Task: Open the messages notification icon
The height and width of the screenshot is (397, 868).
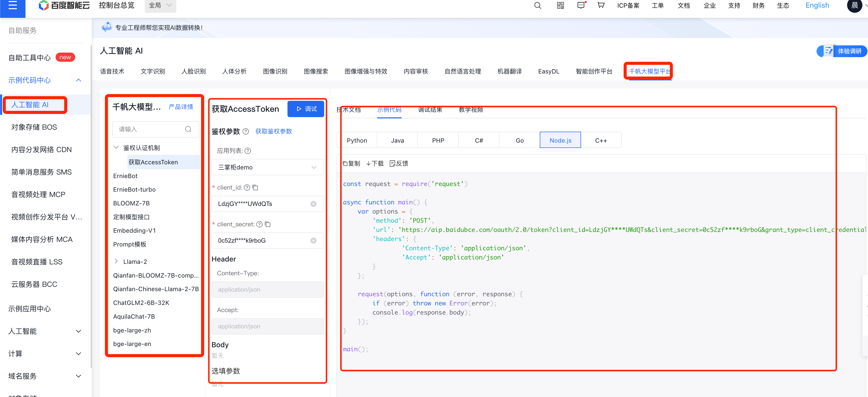Action: pyautogui.click(x=581, y=5)
